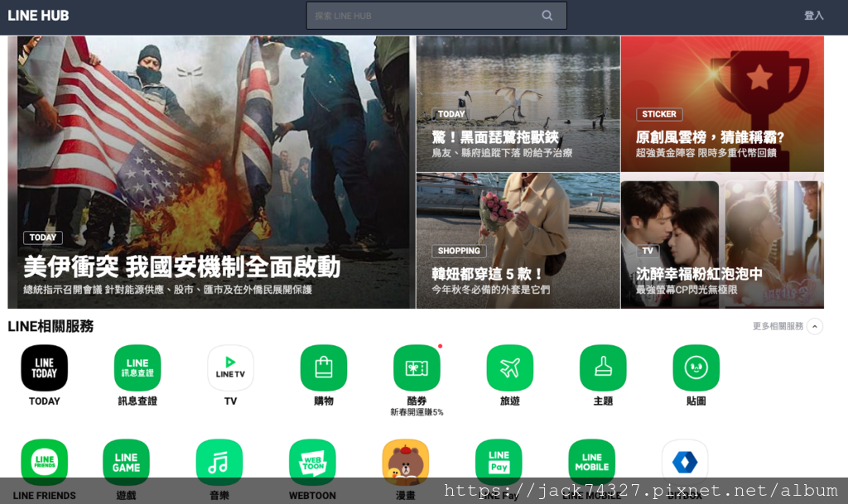
Task: Click the 更多相關服務 text link
Action: tap(778, 326)
